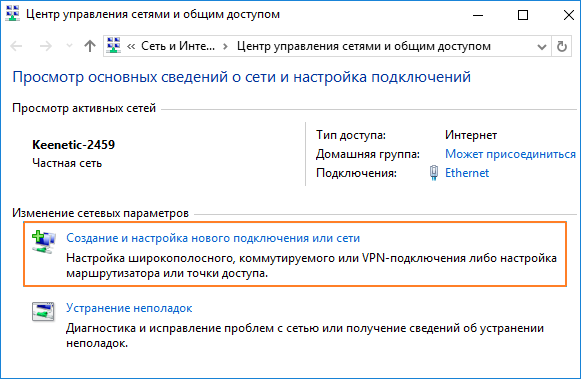Go up one level with the Up arrow
581x379 pixels.
coord(90,46)
